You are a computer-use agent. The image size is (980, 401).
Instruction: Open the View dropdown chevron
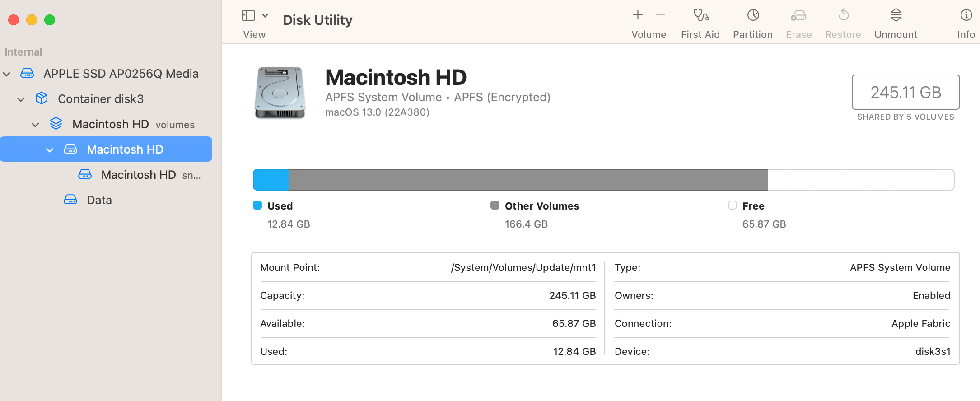click(265, 16)
